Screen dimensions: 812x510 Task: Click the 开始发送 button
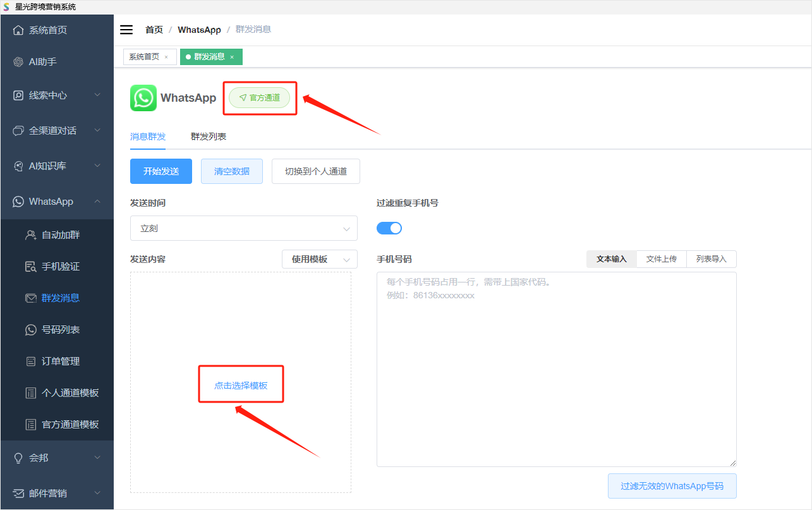(161, 171)
